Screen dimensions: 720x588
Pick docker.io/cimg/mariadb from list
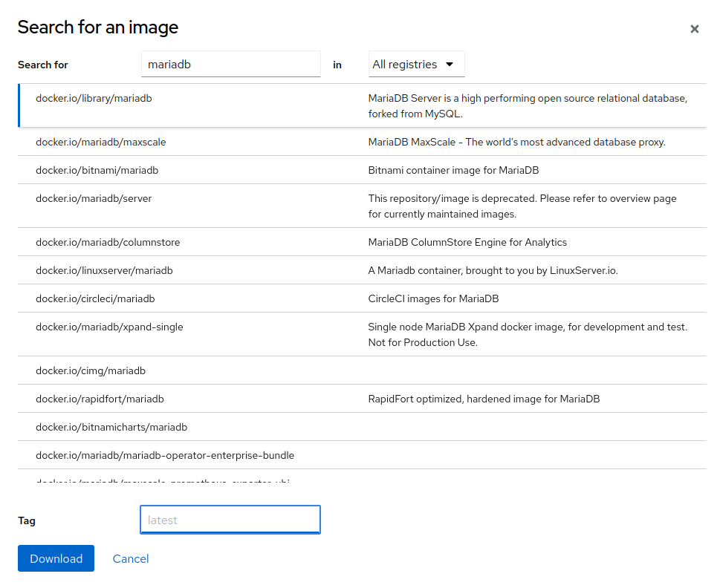91,370
